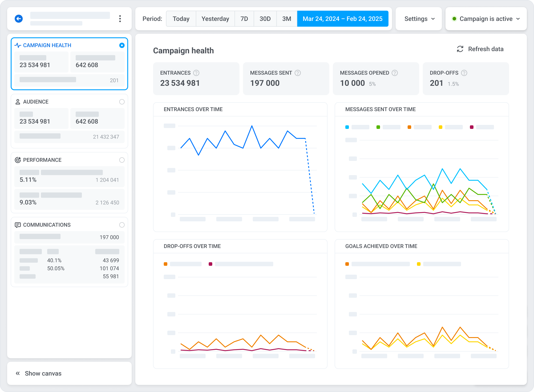The width and height of the screenshot is (534, 392).
Task: Select the Performance radio button
Action: click(122, 160)
